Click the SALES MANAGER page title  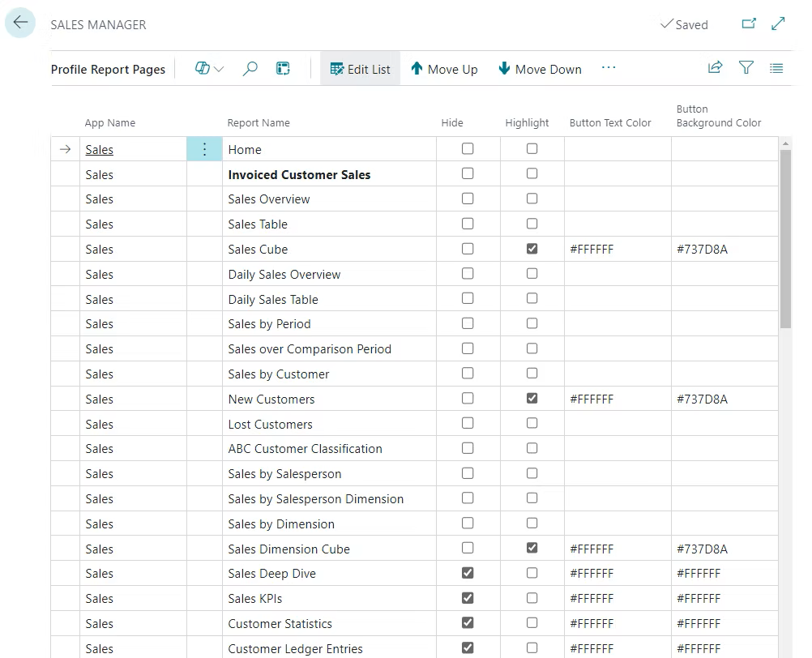click(98, 25)
